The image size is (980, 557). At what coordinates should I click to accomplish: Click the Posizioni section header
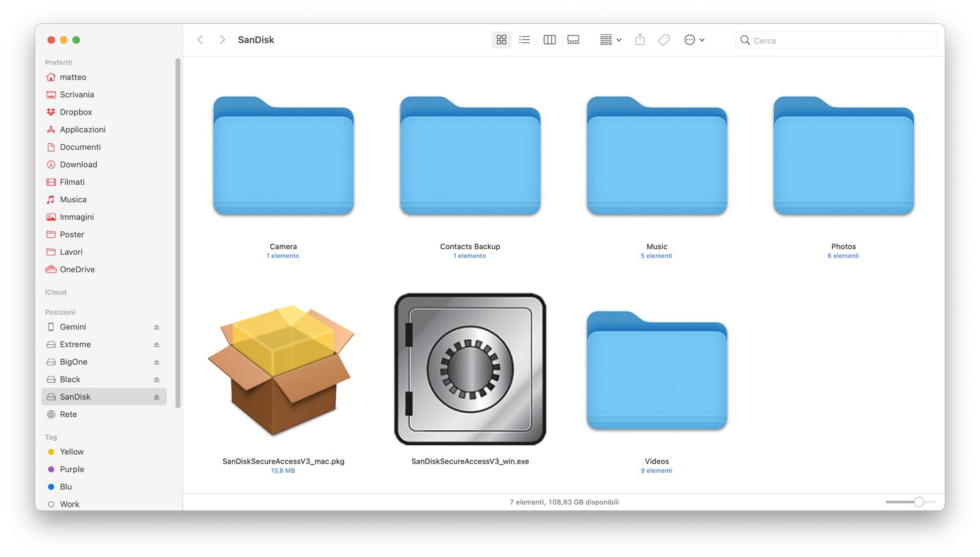60,312
